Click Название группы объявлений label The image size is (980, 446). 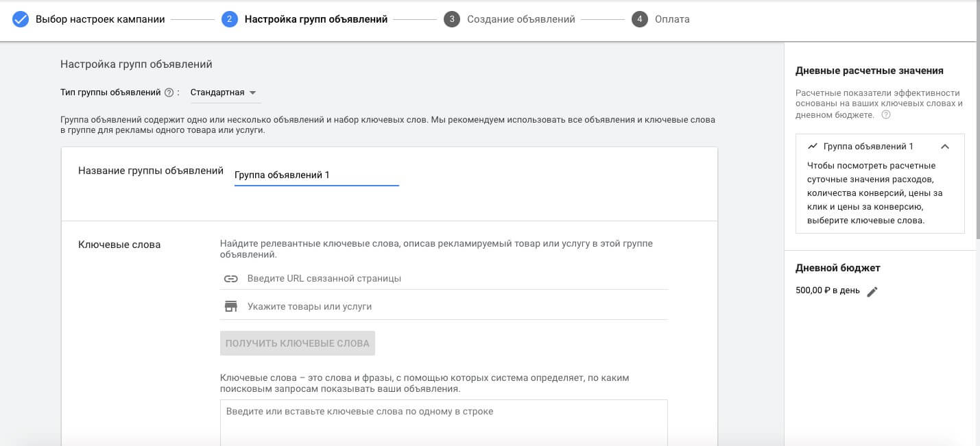coord(151,171)
